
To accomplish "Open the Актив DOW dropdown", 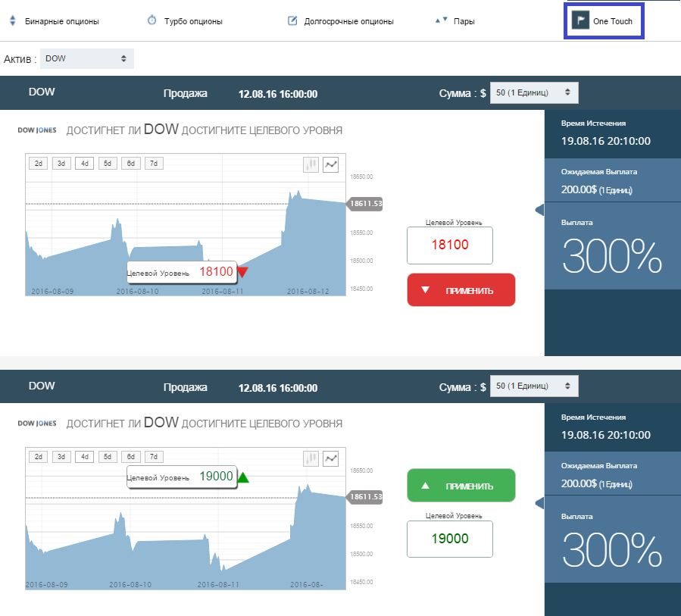I will point(87,58).
